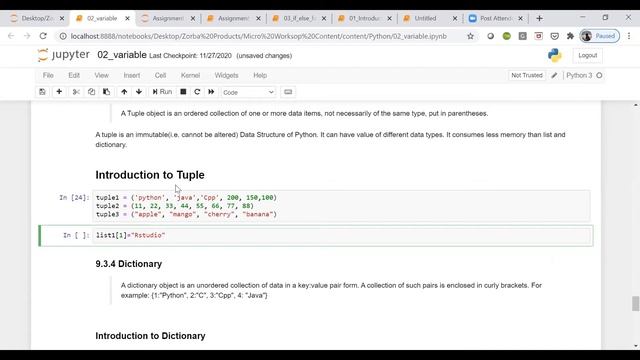Close the 02_variable browser tab
This screenshot has width=640, height=360.
[127, 18]
